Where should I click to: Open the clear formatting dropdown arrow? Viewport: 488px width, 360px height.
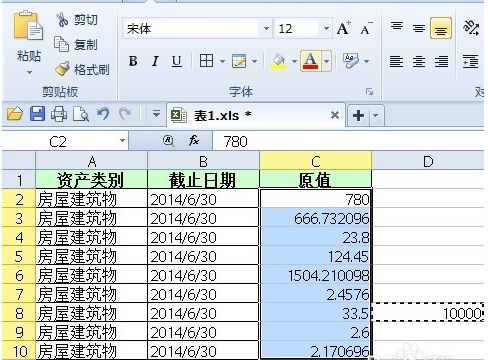(x=366, y=61)
